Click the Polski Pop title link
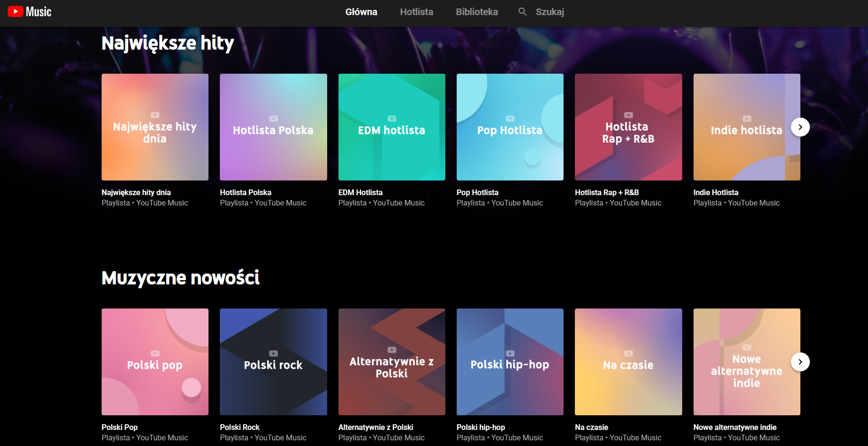The image size is (868, 446). point(120,427)
